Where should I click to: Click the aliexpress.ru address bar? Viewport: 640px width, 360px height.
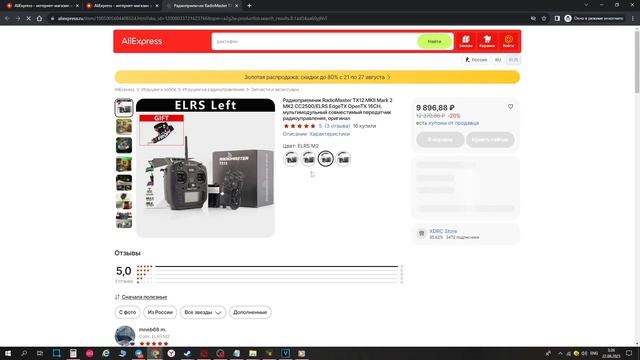click(286, 18)
